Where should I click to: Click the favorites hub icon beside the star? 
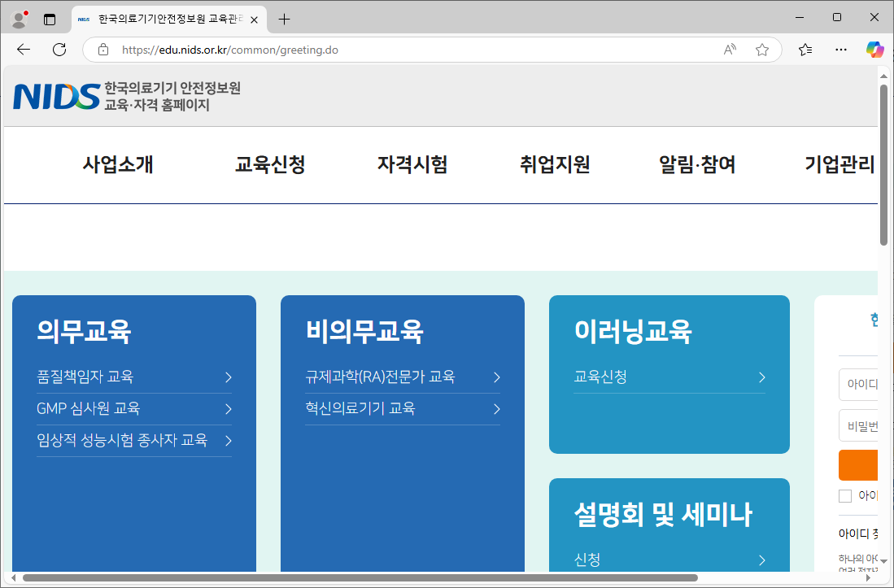click(805, 49)
